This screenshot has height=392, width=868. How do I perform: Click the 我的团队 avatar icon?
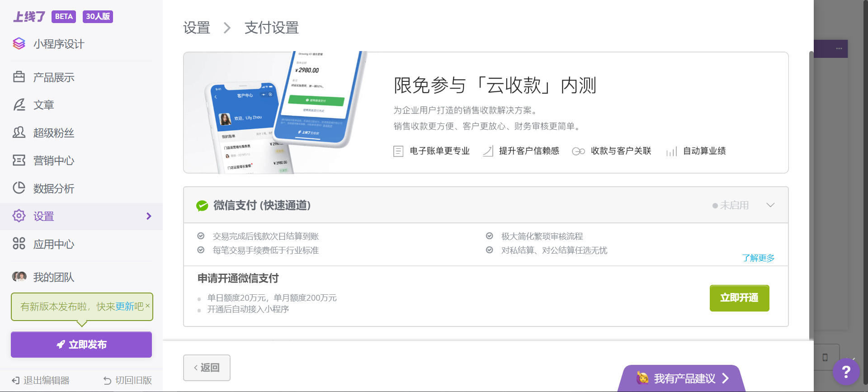pos(19,277)
